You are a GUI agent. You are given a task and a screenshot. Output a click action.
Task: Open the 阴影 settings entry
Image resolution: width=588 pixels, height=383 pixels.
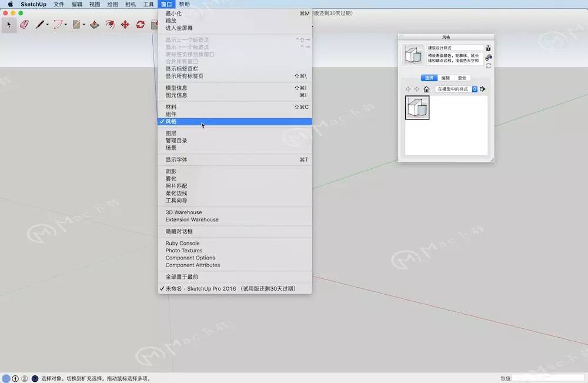235,171
